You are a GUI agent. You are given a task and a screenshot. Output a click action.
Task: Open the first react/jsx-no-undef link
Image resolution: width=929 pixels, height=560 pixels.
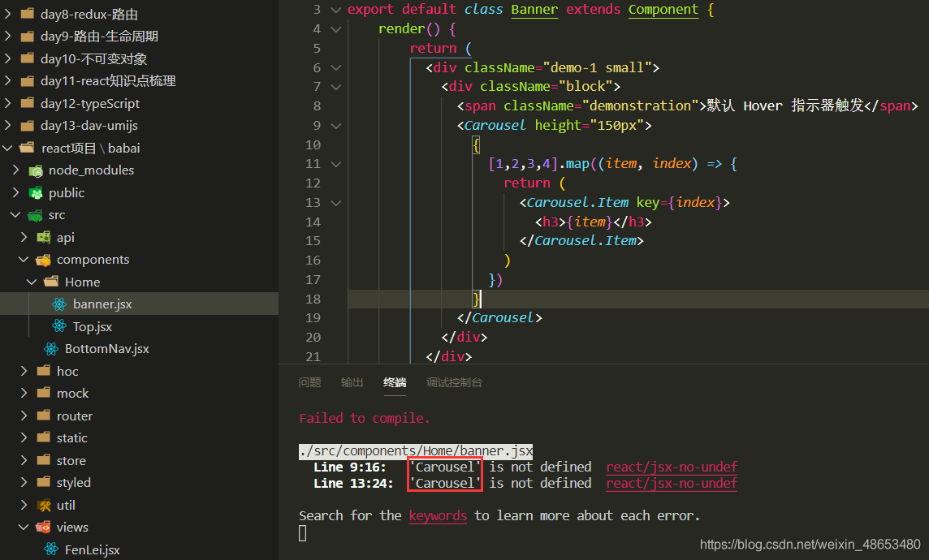(672, 467)
